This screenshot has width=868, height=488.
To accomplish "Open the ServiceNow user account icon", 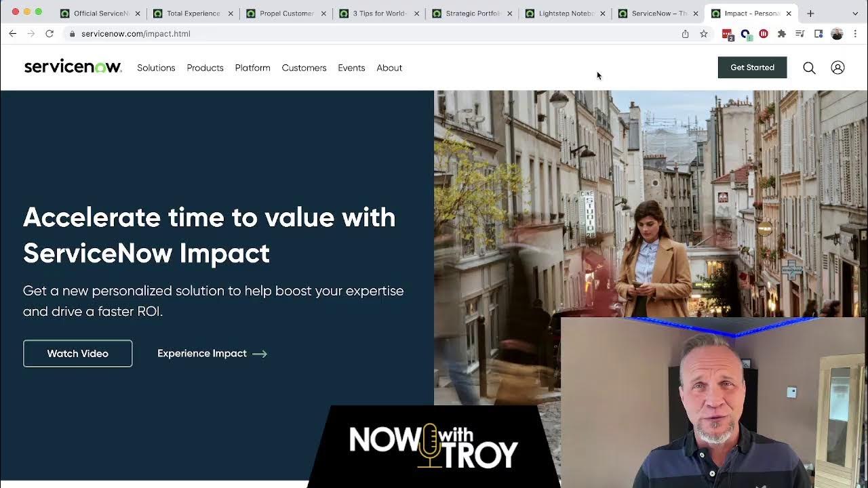I will coord(837,68).
